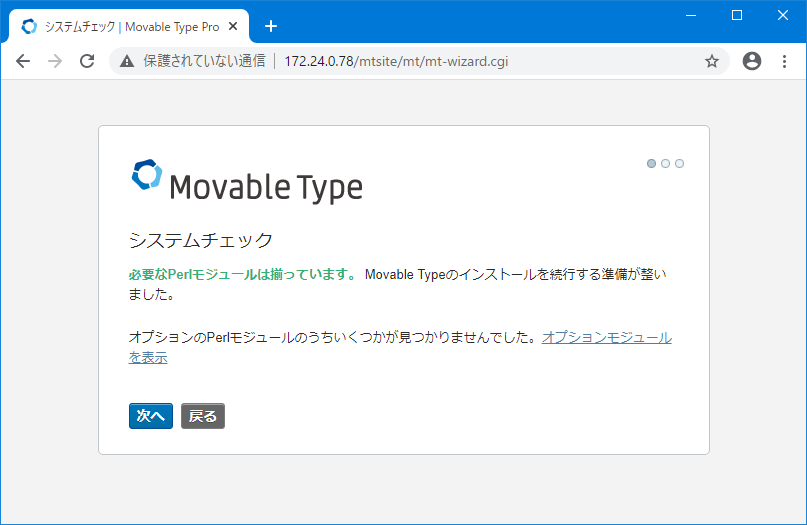Close the システムチェック tab
Viewport: 807px width, 525px height.
[233, 26]
